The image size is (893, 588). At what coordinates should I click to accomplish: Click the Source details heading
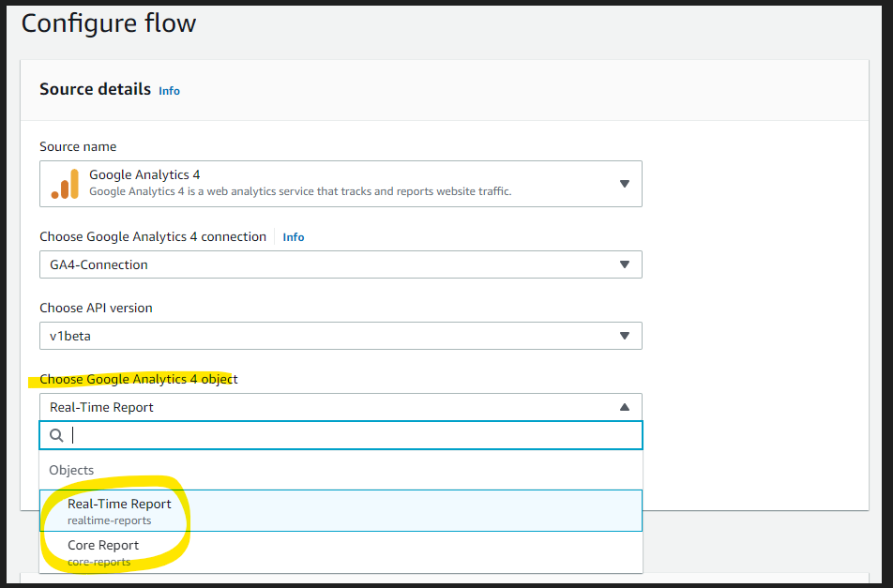click(x=95, y=89)
